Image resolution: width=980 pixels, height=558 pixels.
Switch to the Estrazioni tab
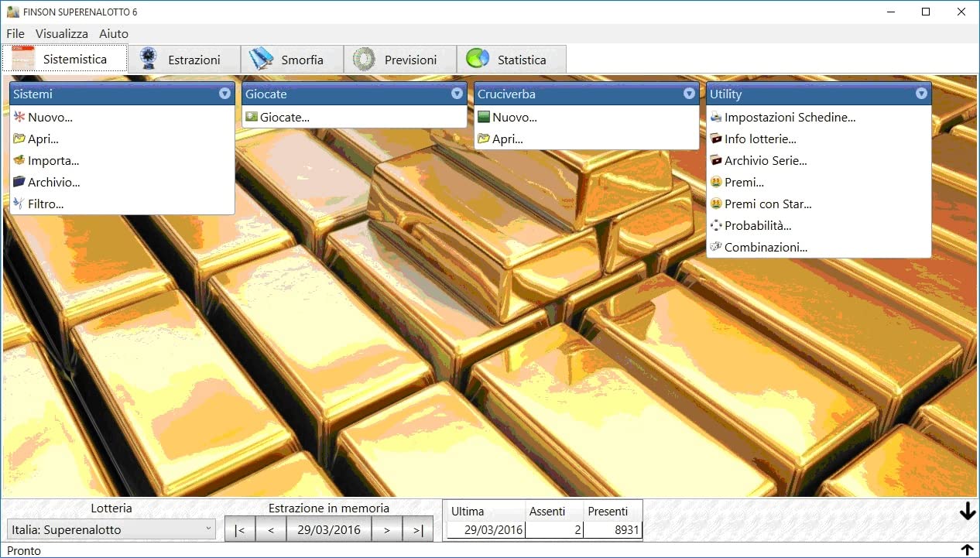184,60
